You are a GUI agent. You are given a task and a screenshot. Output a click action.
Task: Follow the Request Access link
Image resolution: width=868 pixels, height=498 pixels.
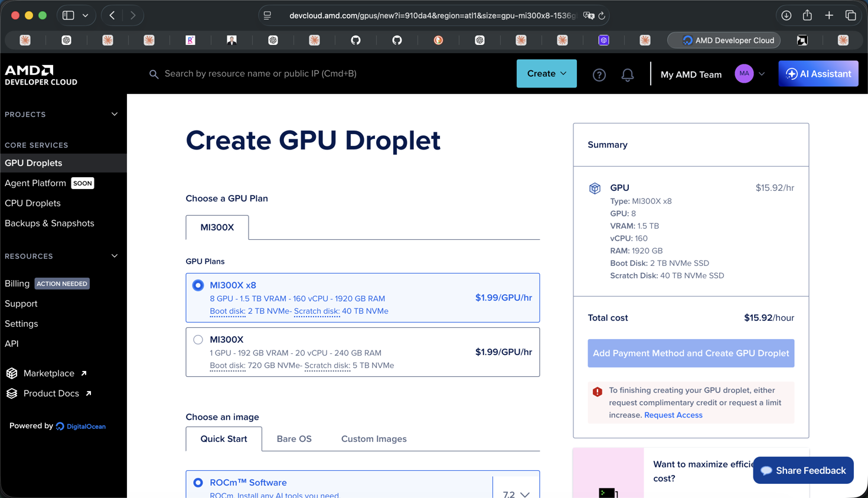coord(673,415)
